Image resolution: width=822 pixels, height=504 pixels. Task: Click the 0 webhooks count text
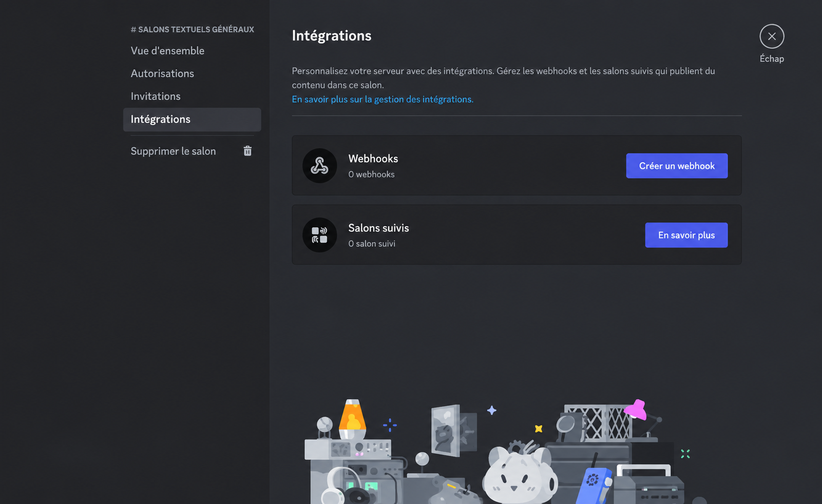click(x=371, y=175)
